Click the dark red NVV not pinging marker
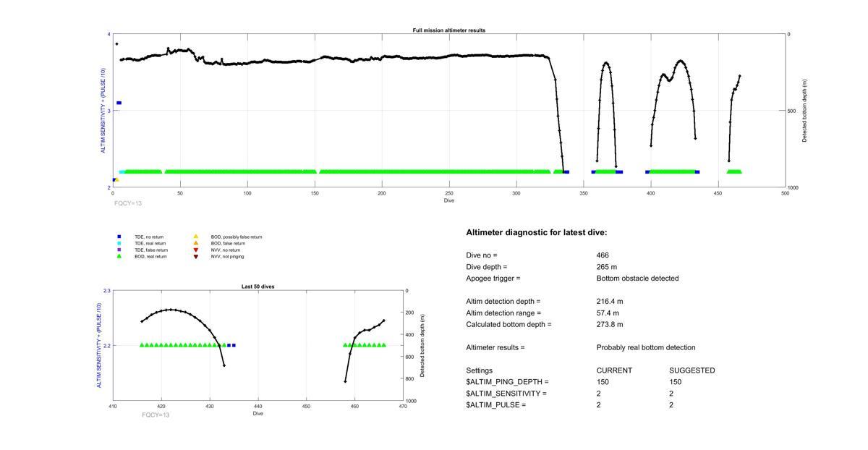 (195, 256)
